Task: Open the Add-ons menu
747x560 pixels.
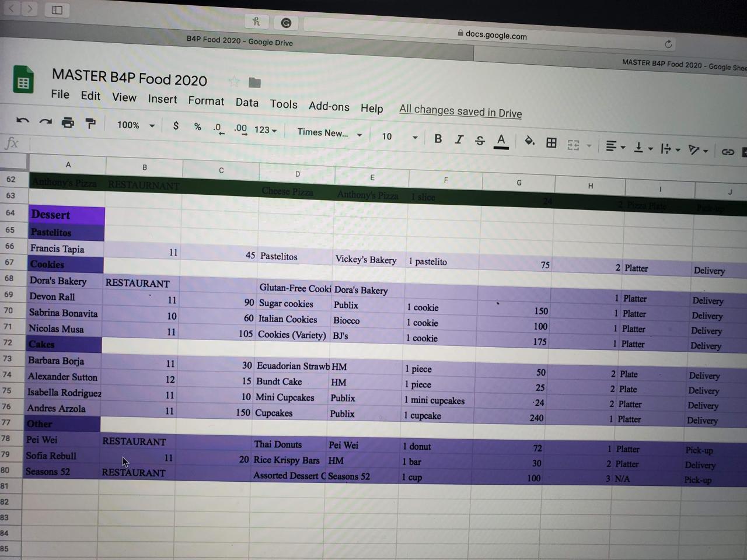Action: pos(329,106)
